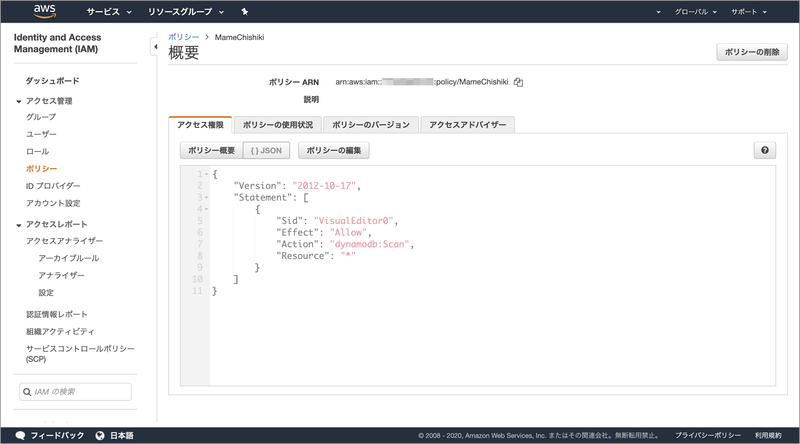
Task: Open グループ in the sidebar
Action: [x=41, y=117]
